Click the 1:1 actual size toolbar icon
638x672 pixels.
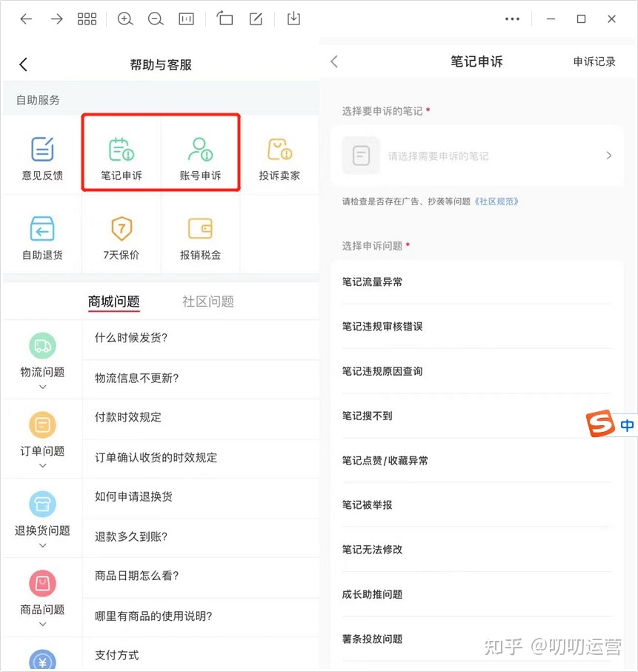(186, 19)
